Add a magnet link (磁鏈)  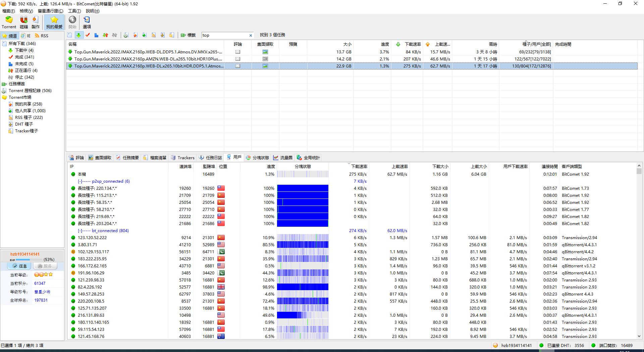(24, 22)
